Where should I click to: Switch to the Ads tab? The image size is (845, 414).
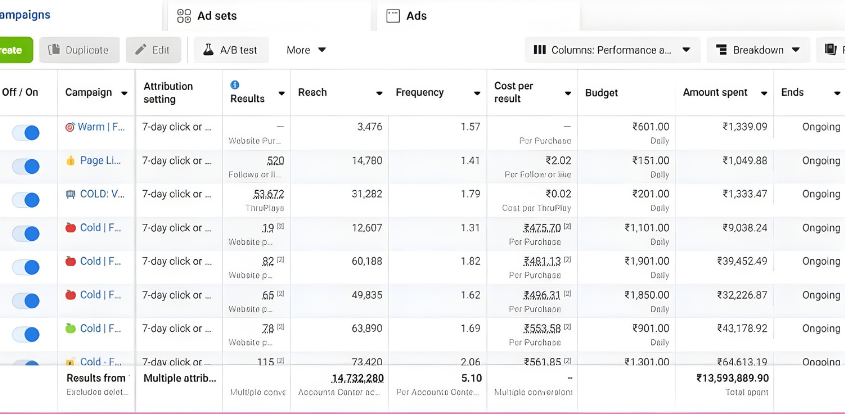(416, 16)
